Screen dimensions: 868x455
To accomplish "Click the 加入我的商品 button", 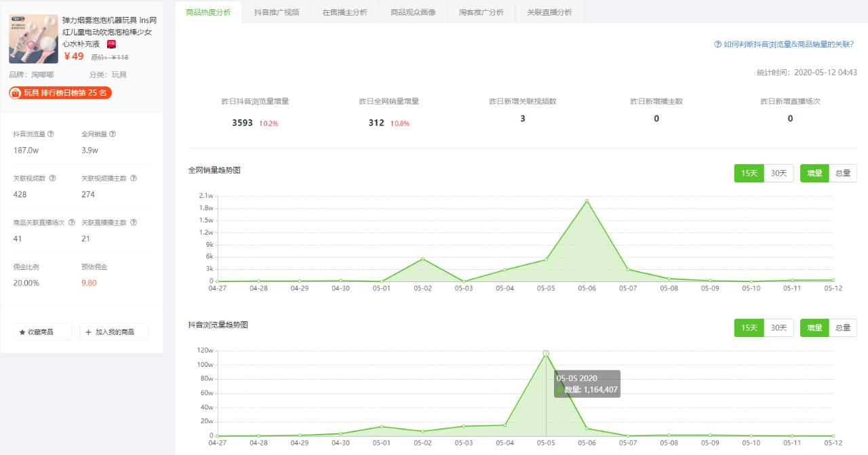I will 113,332.
